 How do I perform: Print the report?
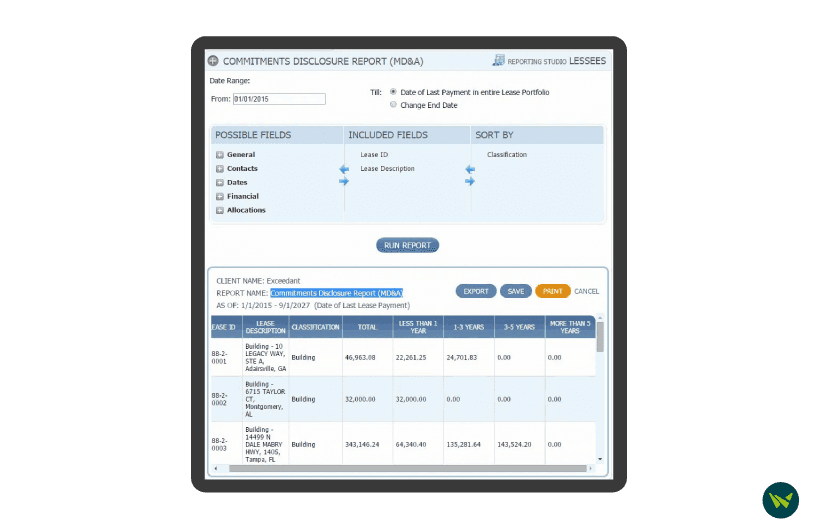[x=552, y=291]
